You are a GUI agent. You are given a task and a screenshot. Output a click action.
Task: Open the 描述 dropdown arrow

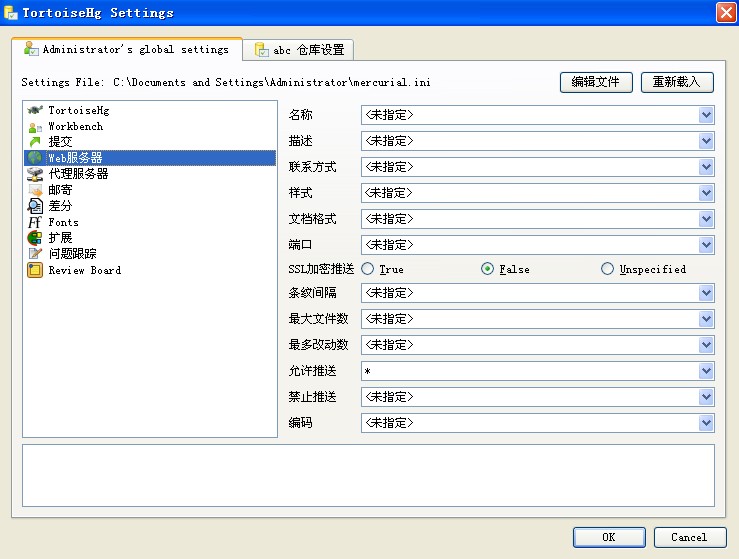(x=706, y=141)
